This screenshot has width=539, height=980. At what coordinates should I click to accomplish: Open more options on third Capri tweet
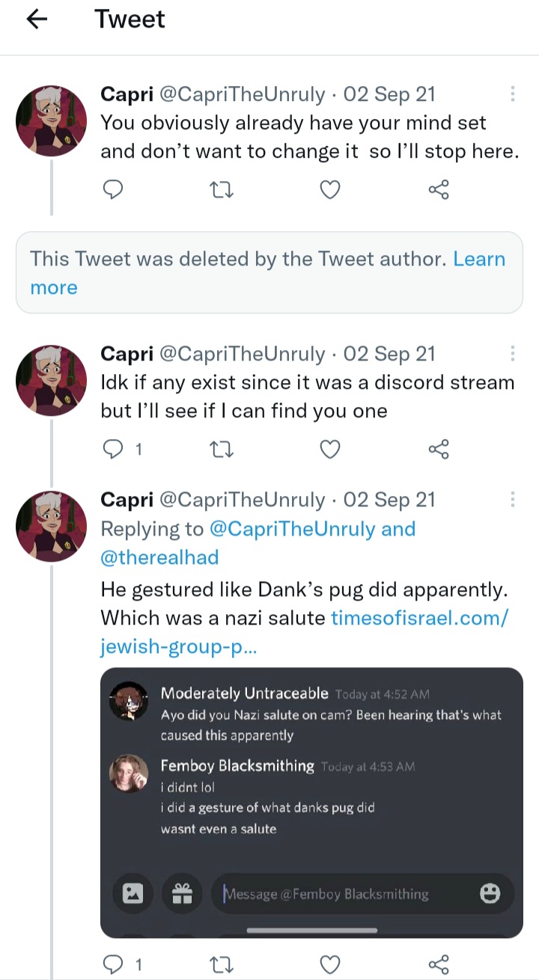(513, 500)
